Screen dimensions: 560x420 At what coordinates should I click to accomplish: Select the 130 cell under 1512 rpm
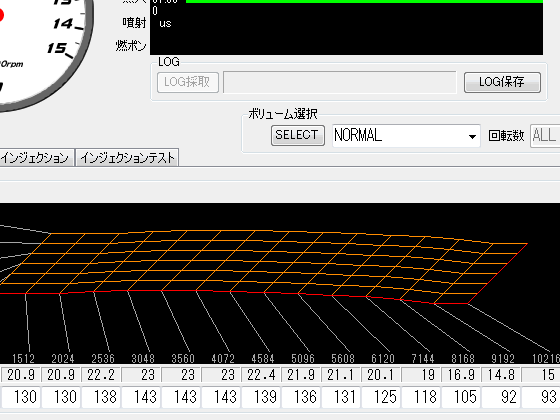point(21,397)
